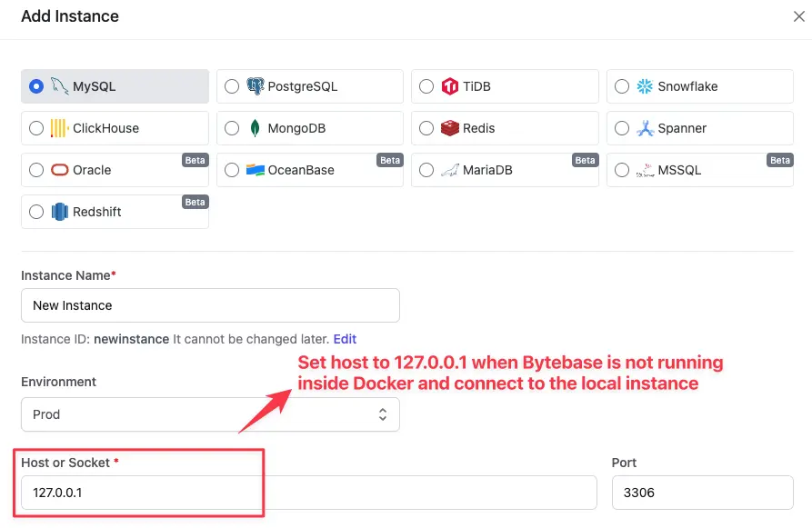This screenshot has height=528, width=812.
Task: Click the TiDB red logo icon
Action: (449, 86)
